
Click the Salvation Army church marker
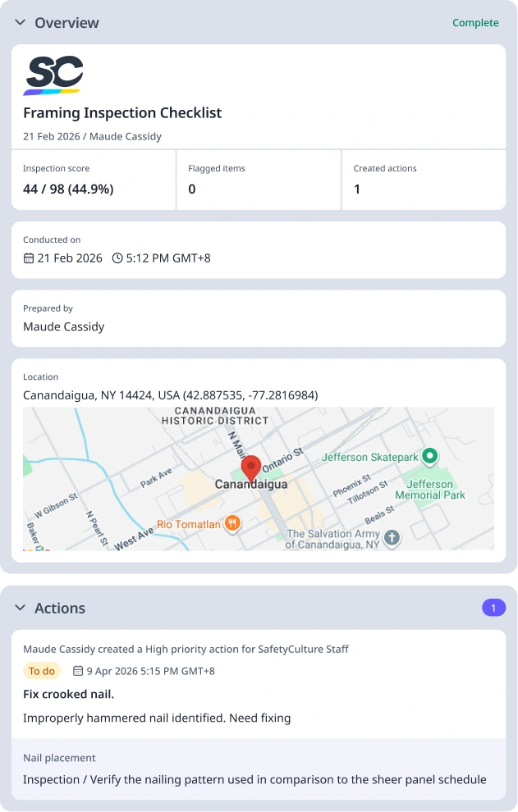point(392,537)
